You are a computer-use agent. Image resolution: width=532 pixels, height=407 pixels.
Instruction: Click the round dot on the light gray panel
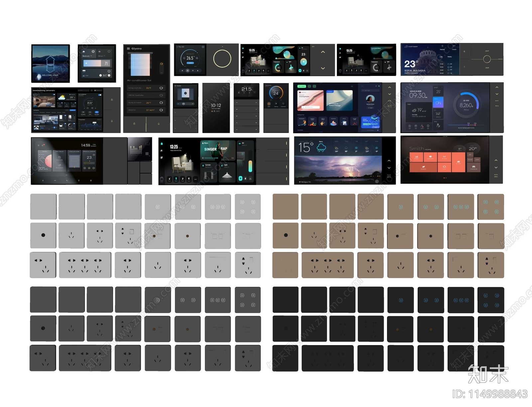(x=43, y=235)
